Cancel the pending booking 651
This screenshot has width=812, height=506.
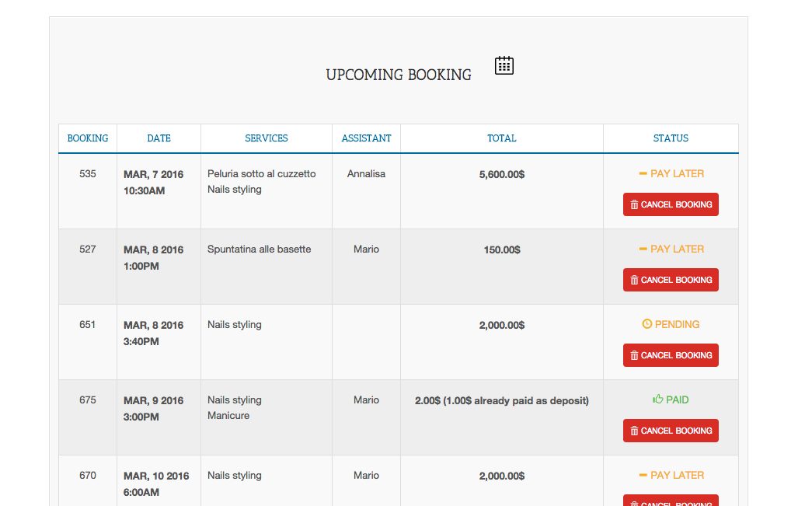671,356
